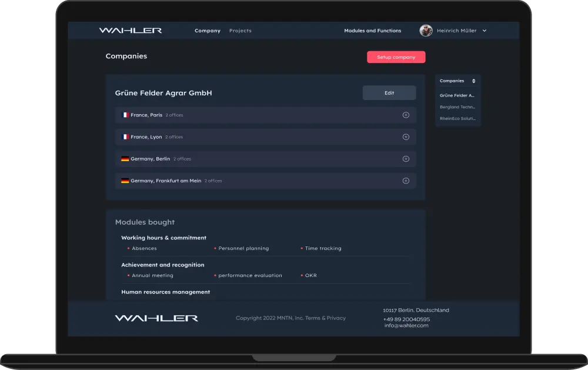Screen dimensions: 588x370
Task: Click Heinrich Müller's profile avatar
Action: pyautogui.click(x=426, y=31)
